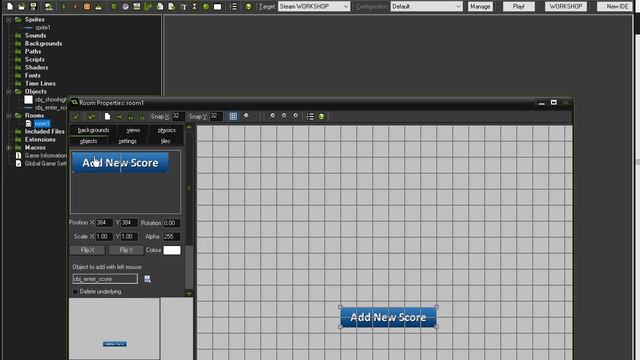The height and width of the screenshot is (360, 640).
Task: Click the Position X field
Action: pos(104,223)
